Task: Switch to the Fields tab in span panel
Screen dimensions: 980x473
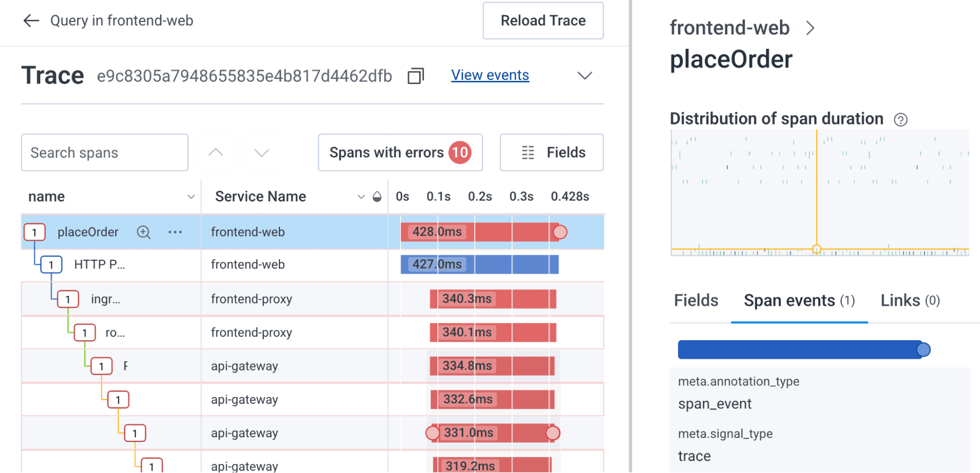Action: click(696, 300)
